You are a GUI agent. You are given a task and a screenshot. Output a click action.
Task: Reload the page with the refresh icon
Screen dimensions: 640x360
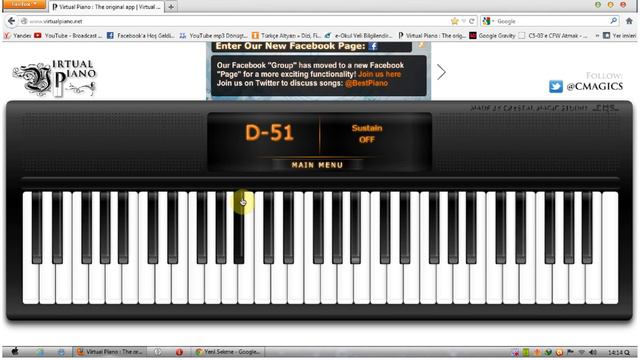coord(472,21)
